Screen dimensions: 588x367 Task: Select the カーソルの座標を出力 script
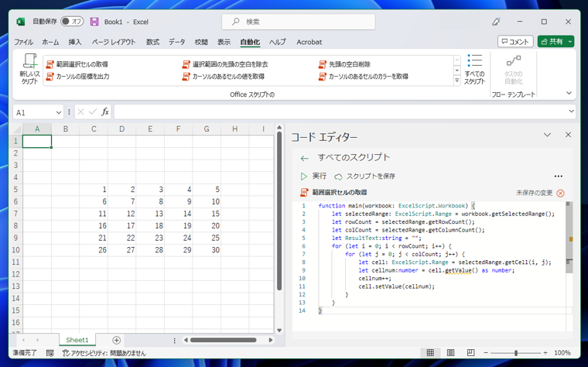click(77, 77)
